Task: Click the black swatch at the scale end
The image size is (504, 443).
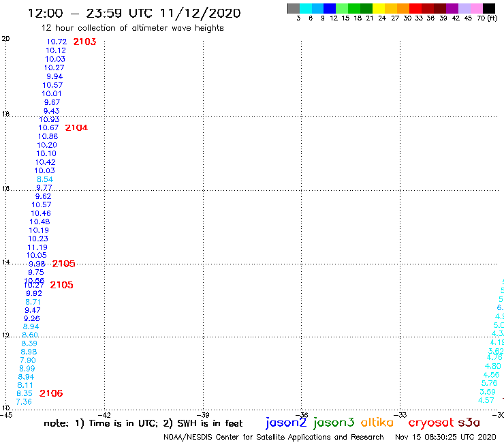Action: pyautogui.click(x=489, y=8)
